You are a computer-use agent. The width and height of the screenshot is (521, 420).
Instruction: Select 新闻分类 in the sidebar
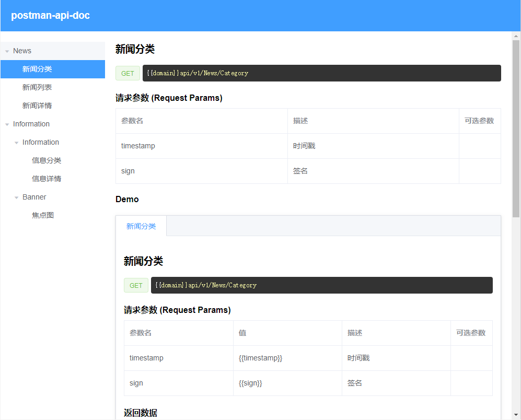pyautogui.click(x=37, y=69)
